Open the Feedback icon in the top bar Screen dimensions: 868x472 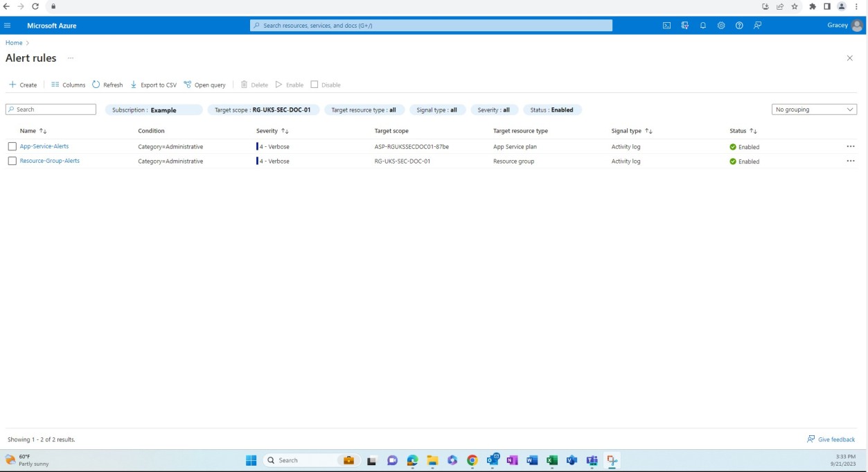(757, 24)
